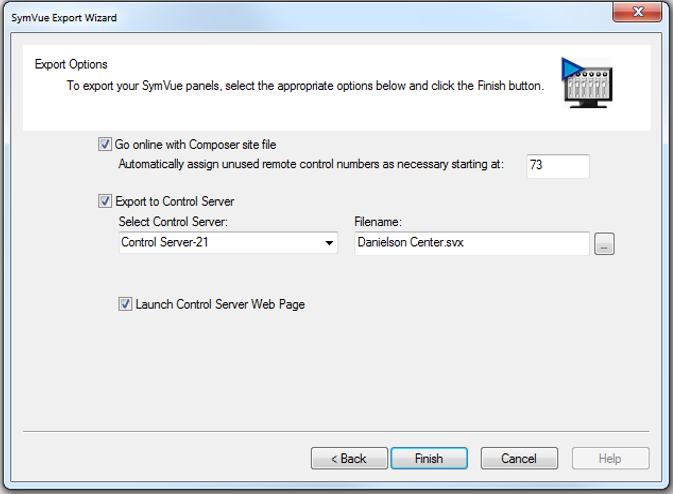Viewport: 673px width, 494px height.
Task: Click the Filename label above the field
Action: [x=378, y=221]
